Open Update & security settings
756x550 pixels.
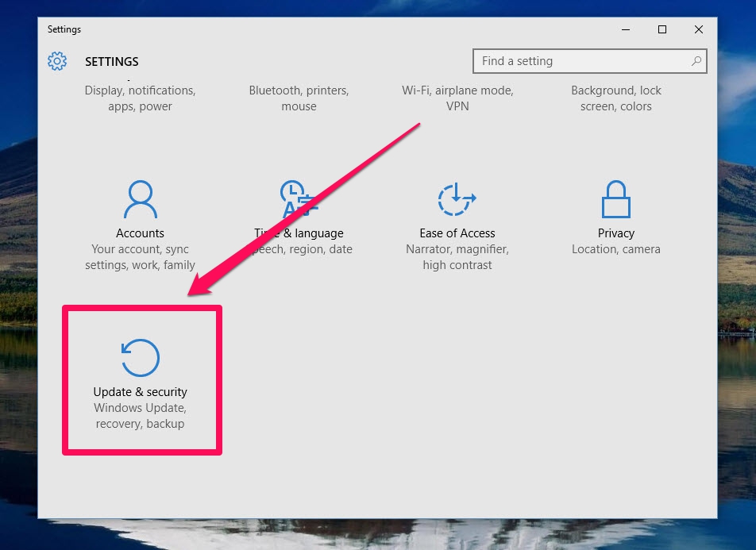coord(141,379)
